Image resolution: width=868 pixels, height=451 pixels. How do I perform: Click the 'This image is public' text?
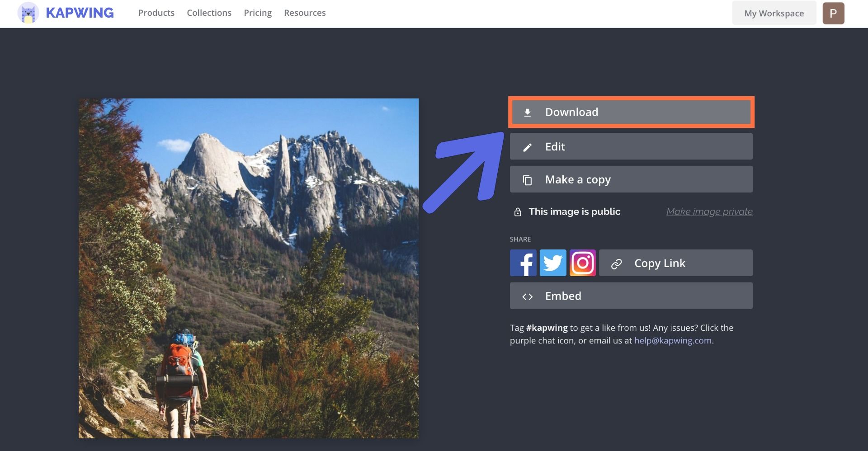point(575,211)
